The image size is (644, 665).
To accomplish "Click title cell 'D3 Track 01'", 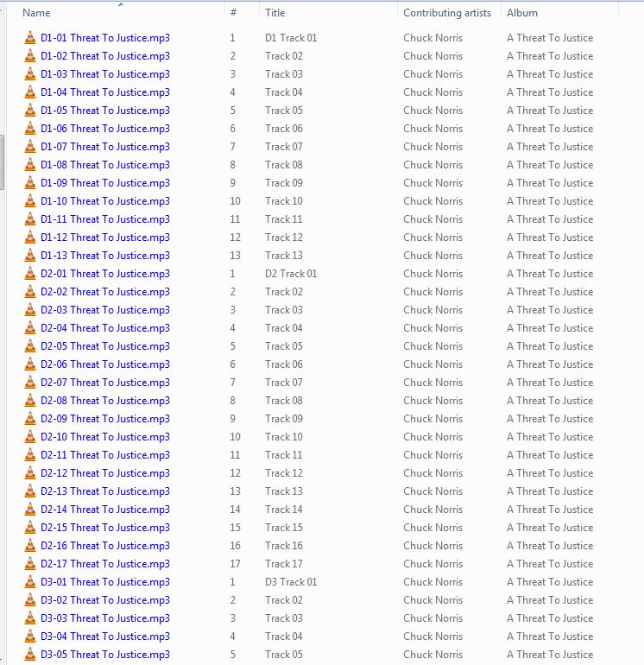I will coord(291,582).
